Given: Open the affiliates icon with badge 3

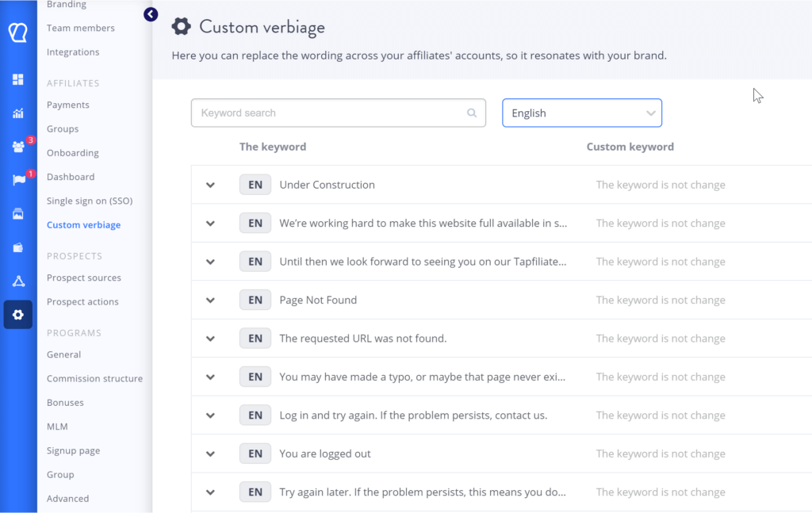Looking at the screenshot, I should [17, 145].
